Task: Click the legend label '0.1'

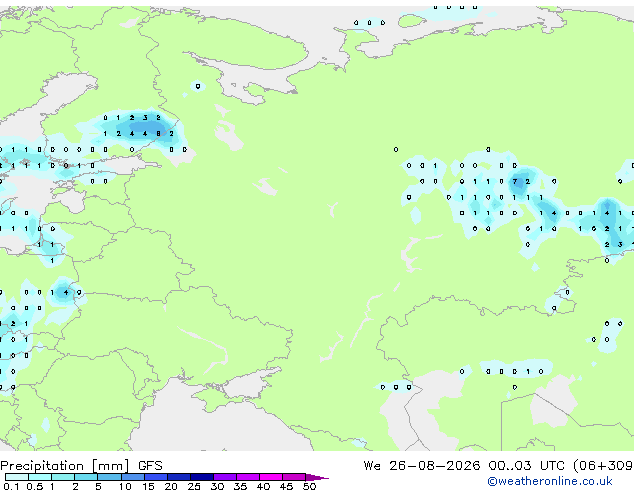Action: (11, 486)
